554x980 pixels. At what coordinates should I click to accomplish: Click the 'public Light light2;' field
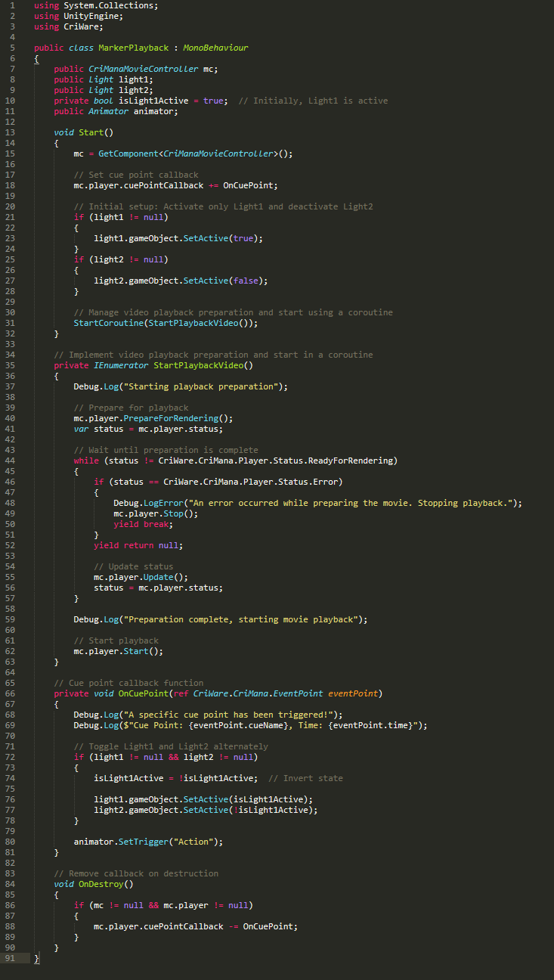(104, 90)
